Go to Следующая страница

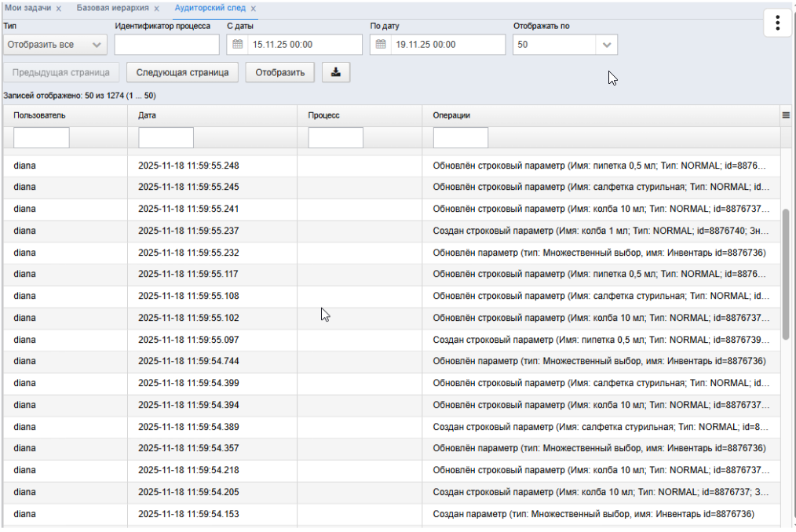tap(182, 72)
